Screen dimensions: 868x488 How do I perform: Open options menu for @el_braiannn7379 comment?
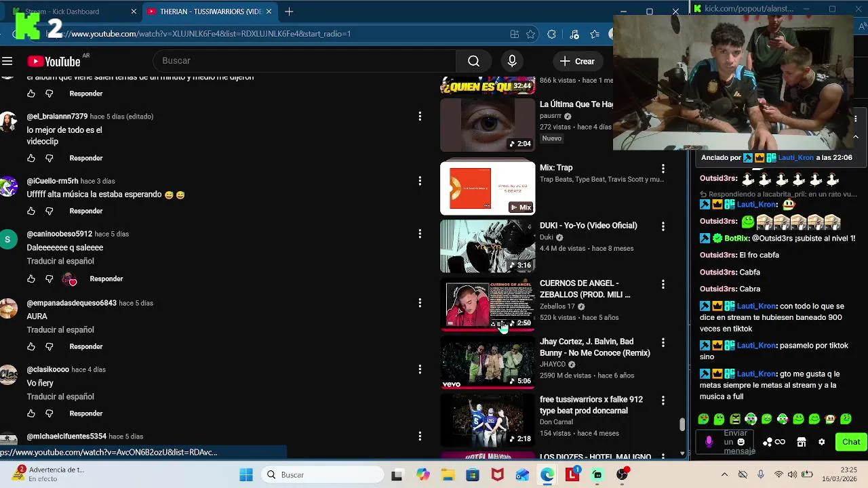pyautogui.click(x=420, y=117)
